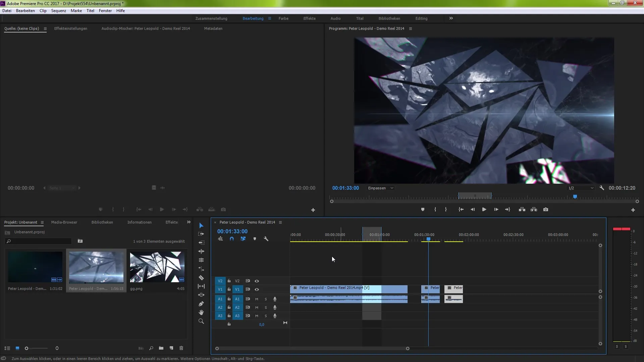
Task: Create new bin folder icon
Action: click(161, 348)
